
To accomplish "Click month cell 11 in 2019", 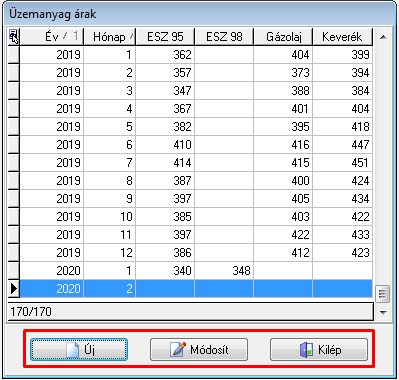I will [x=109, y=235].
